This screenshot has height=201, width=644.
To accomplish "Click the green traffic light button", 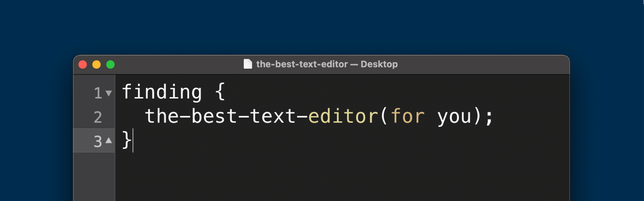I will point(110,64).
